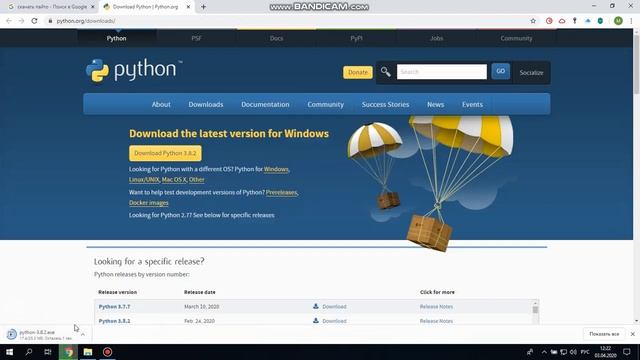Open a new browser tab
The image size is (640, 360).
[x=203, y=7]
